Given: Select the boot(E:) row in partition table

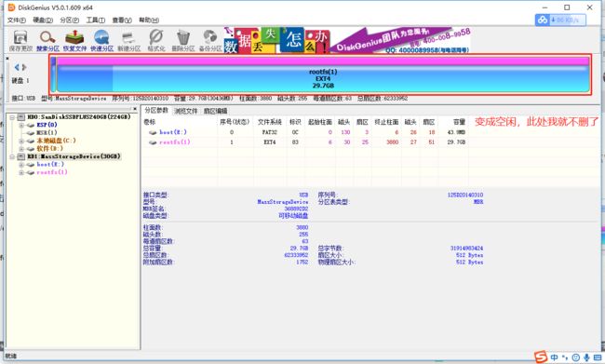Looking at the screenshot, I should 304,132.
